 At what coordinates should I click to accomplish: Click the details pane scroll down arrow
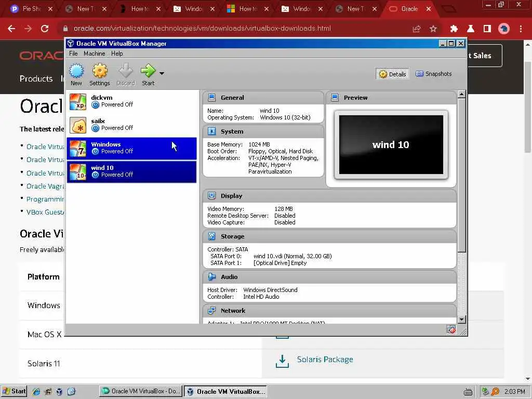[x=461, y=320]
